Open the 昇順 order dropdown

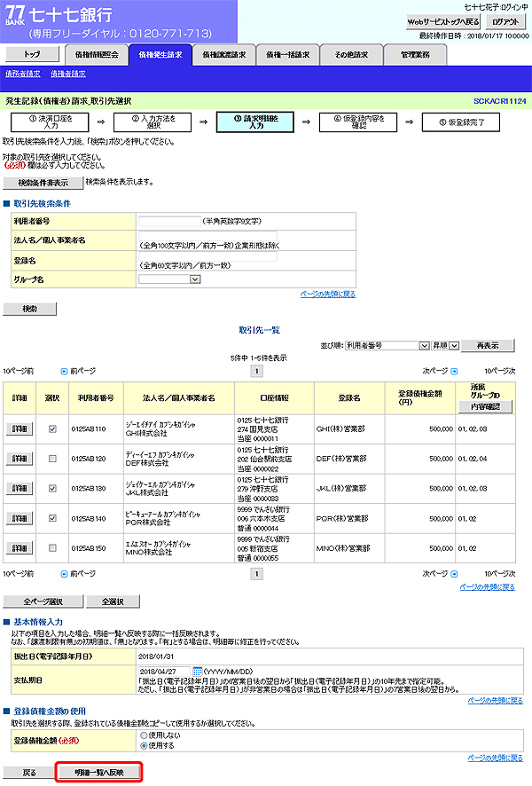click(x=445, y=346)
